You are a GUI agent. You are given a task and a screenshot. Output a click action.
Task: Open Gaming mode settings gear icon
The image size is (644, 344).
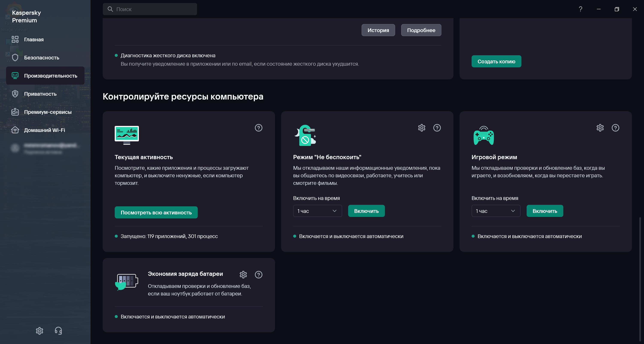(x=600, y=128)
